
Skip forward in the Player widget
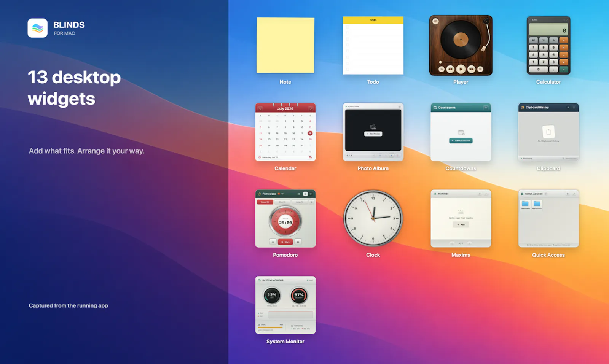471,69
